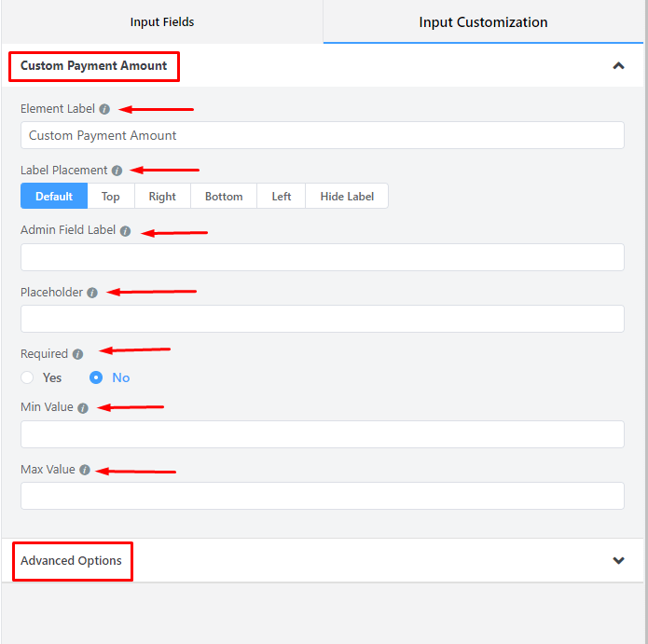Viewport: 648px width, 644px height.
Task: Click the Placeholder info icon
Action: click(x=92, y=293)
